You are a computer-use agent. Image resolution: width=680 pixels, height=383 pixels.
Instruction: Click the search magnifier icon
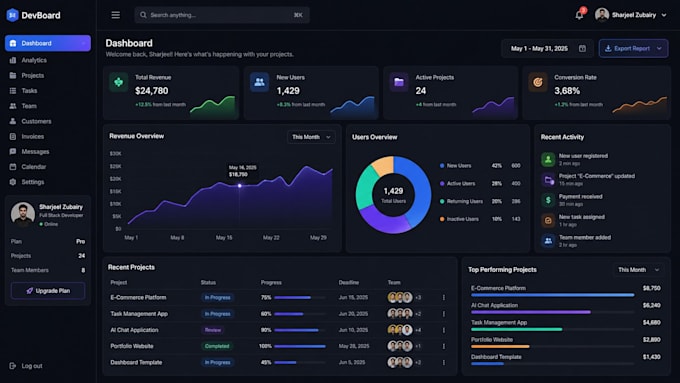(143, 15)
